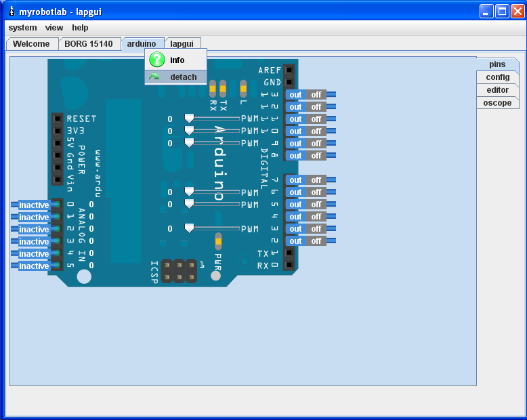527x420 pixels.
Task: Activate analog pin 3 inactive button
Action: click(34, 241)
